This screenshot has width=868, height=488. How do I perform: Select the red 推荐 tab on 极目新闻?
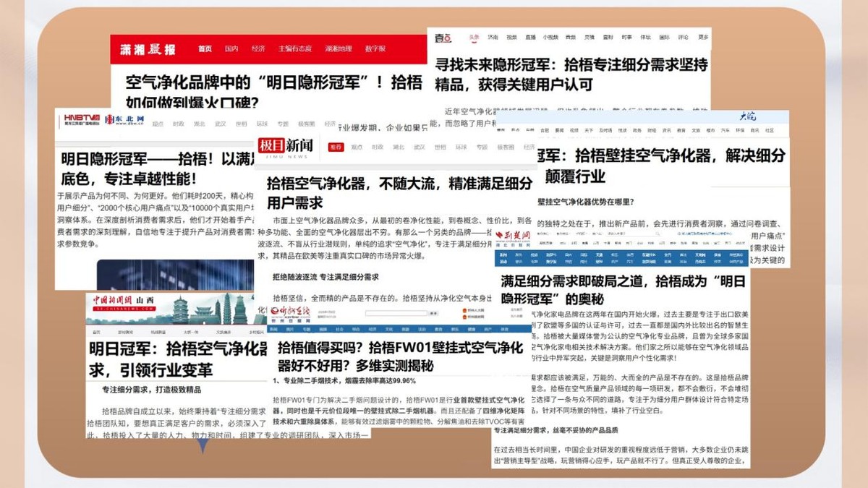point(336,147)
